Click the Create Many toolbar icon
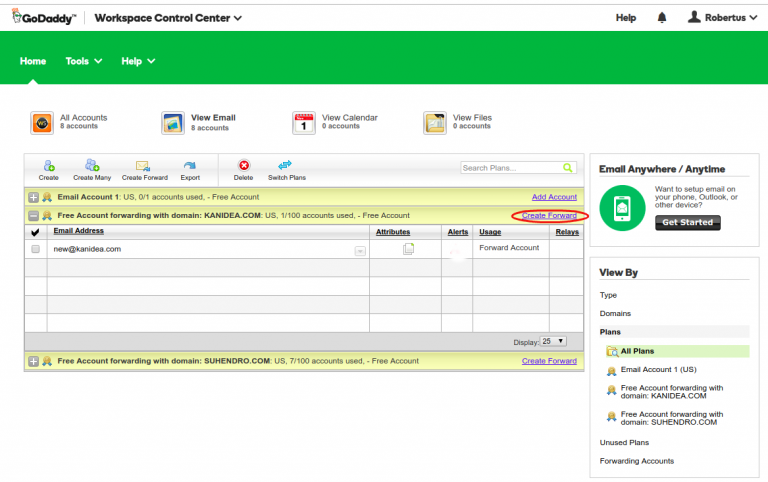Viewport: 768px width, 482px height. (91, 166)
